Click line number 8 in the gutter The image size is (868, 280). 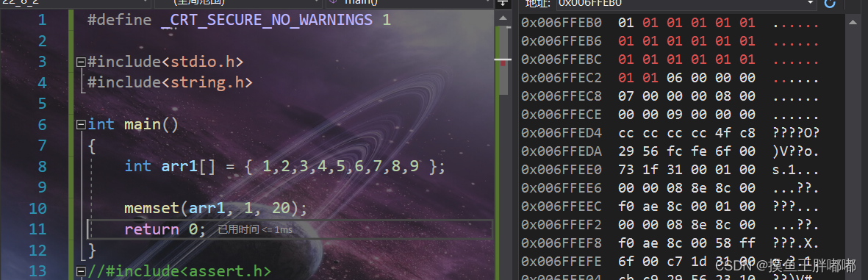tap(42, 166)
